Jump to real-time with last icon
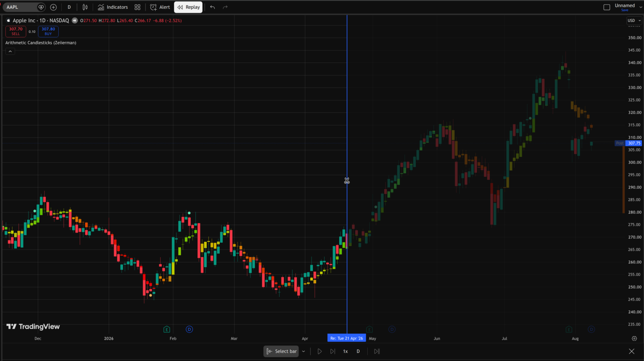Image resolution: width=644 pixels, height=361 pixels. click(x=377, y=351)
